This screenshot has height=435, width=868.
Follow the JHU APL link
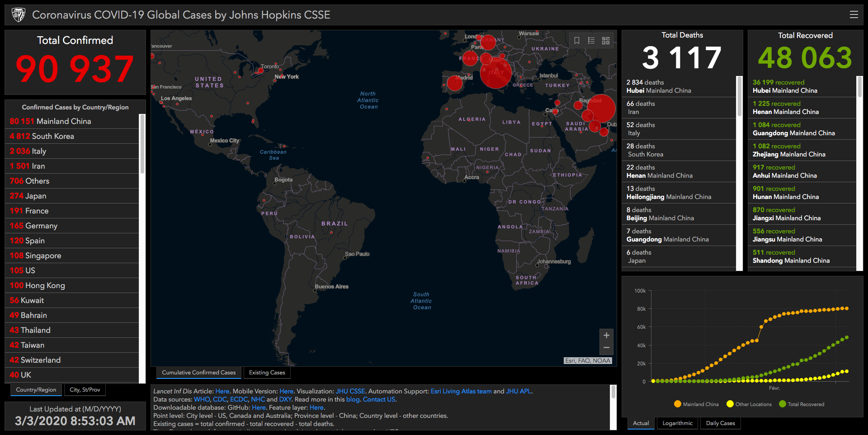click(519, 391)
